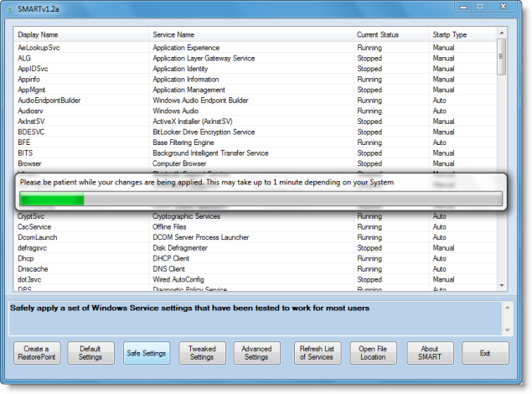This screenshot has height=394, width=532.
Task: Select the Browser row
Action: (x=255, y=163)
